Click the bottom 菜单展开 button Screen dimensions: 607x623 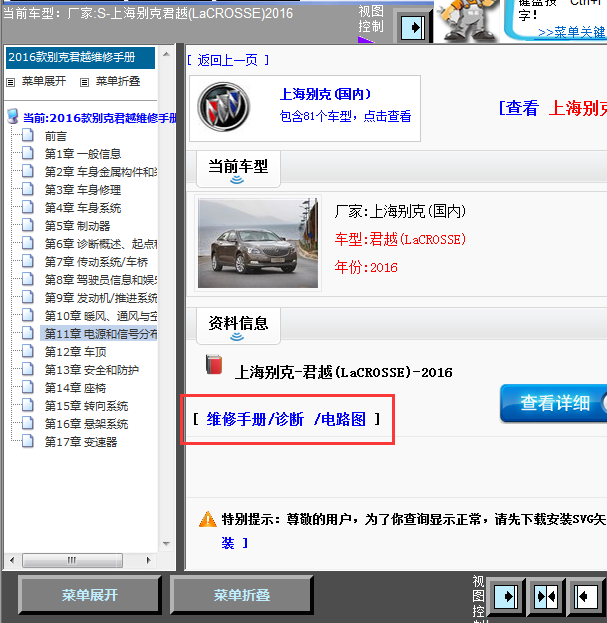90,595
